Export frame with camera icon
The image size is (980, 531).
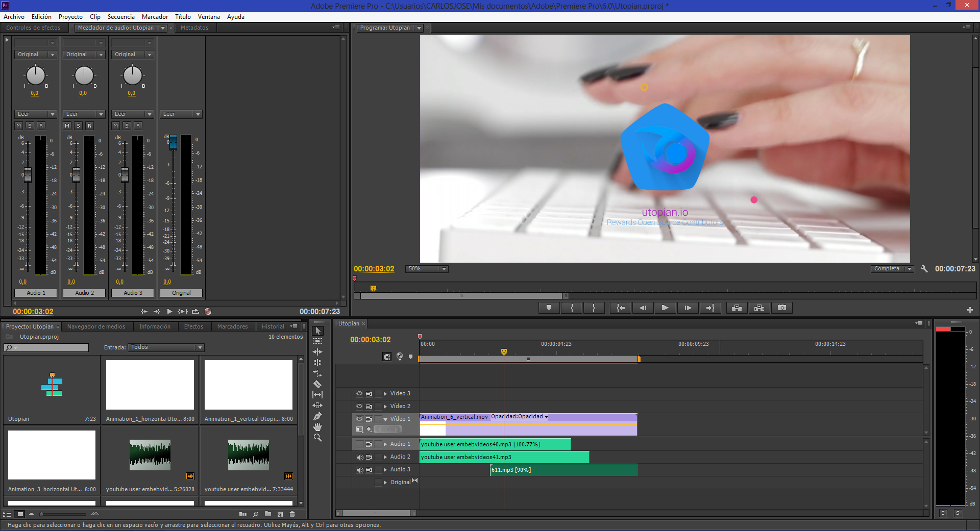[x=782, y=308]
